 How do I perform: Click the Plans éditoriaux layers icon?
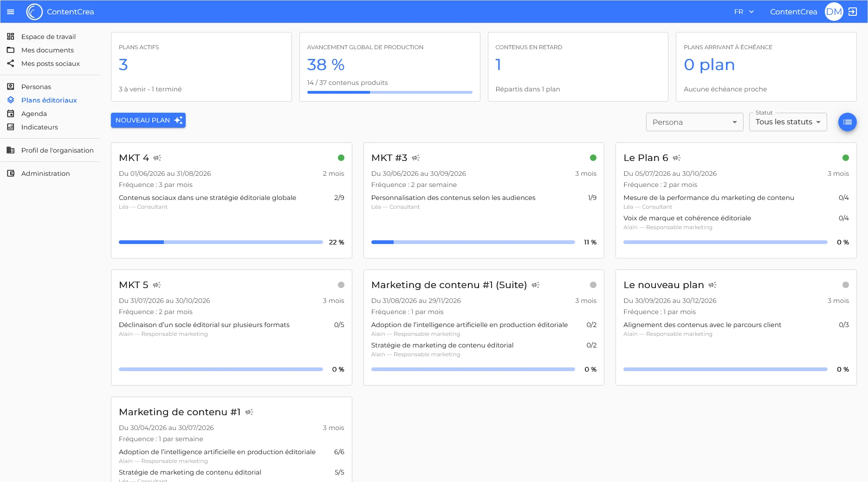tap(11, 100)
